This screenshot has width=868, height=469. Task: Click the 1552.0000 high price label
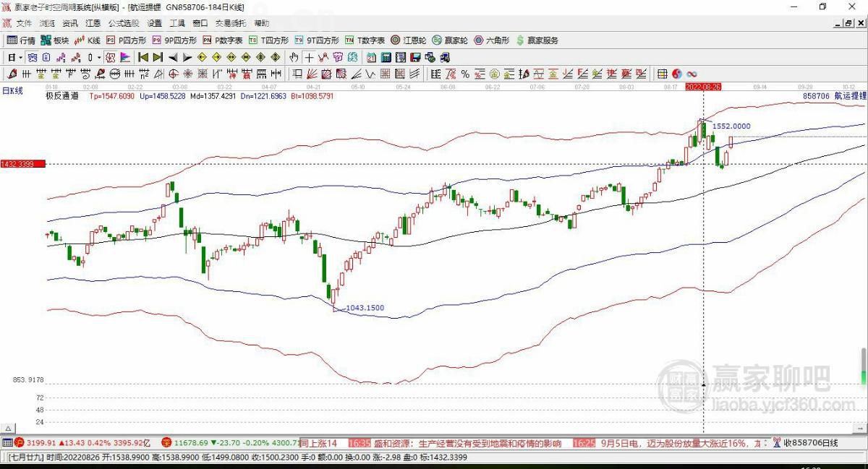(x=731, y=126)
